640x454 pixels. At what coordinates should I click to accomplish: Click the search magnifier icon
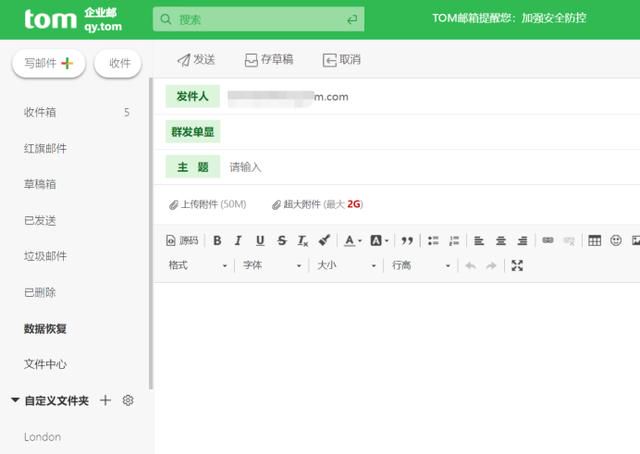click(166, 19)
